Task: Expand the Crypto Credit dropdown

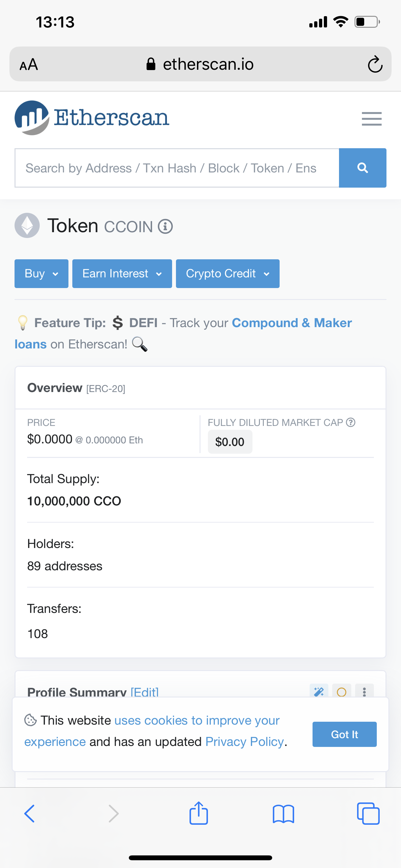Action: [x=227, y=274]
